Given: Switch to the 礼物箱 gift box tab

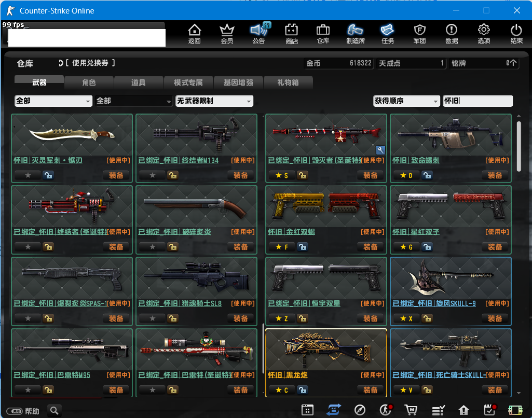Looking at the screenshot, I should (288, 82).
